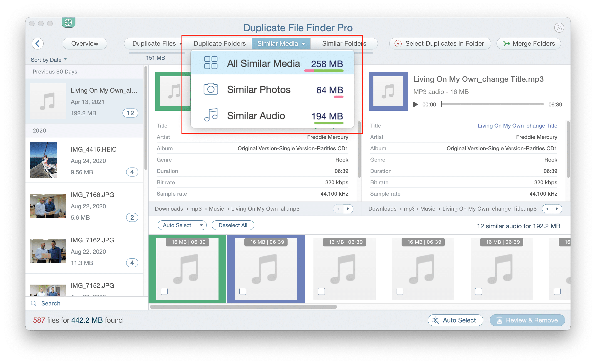The width and height of the screenshot is (596, 364).
Task: Choose Similar Audio 194 MB
Action: pos(272,116)
